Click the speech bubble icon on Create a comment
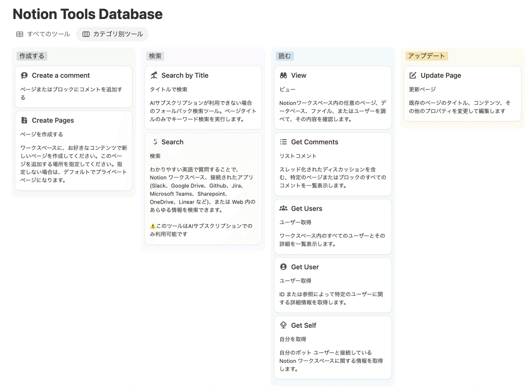Viewport: 532px width, 392px height. tap(24, 76)
